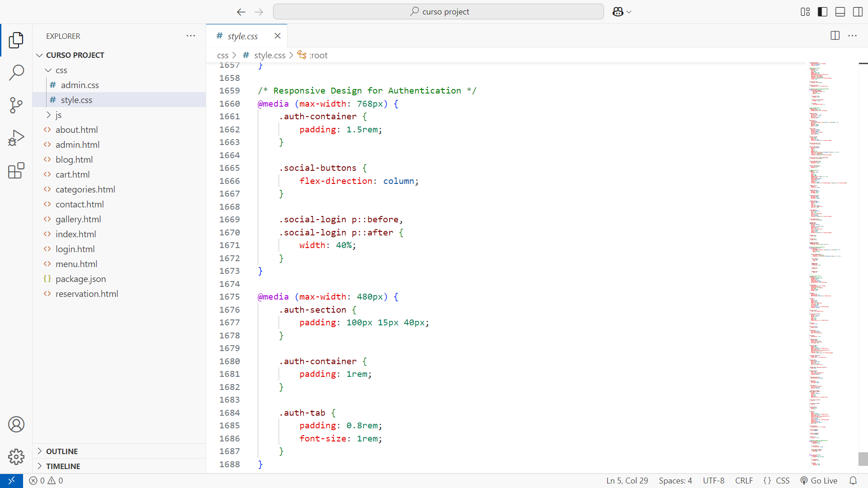Go forward with the right arrow
This screenshot has height=488, width=868.
coord(259,12)
